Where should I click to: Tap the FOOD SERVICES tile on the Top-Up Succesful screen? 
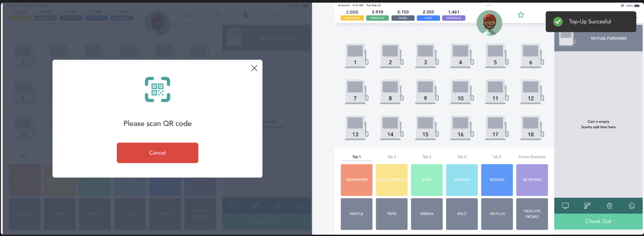[392, 180]
